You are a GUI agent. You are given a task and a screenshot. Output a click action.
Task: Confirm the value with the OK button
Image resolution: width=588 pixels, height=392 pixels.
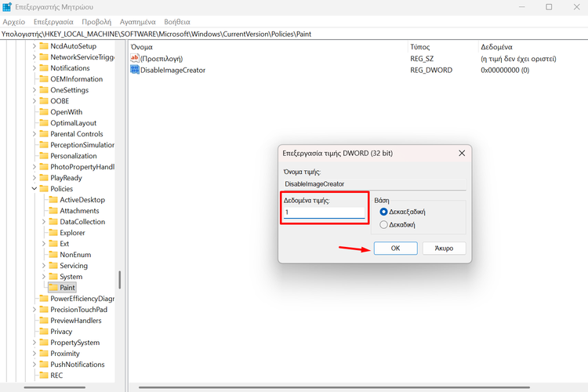[x=395, y=248]
